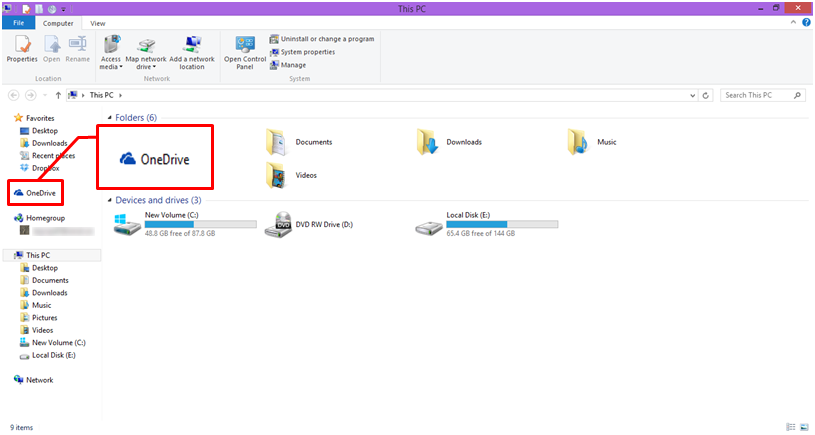The height and width of the screenshot is (435, 815).
Task: Open the File menu tab
Action: [x=18, y=23]
